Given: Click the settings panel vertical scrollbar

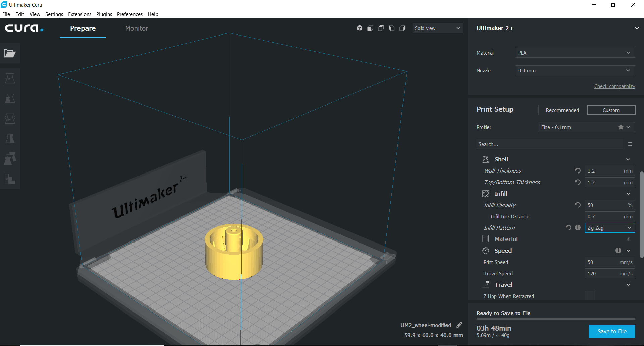Looking at the screenshot, I should pos(641,214).
